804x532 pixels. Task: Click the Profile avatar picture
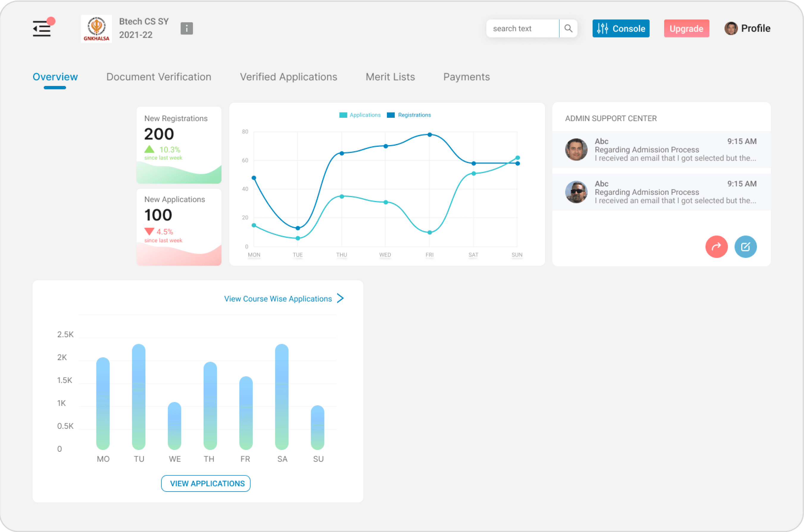point(731,29)
